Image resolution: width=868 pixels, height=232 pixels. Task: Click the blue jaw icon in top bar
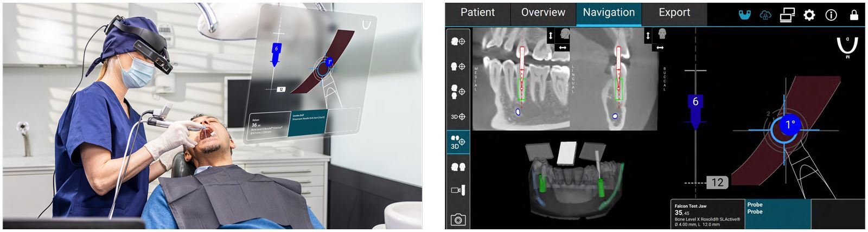coord(744,15)
